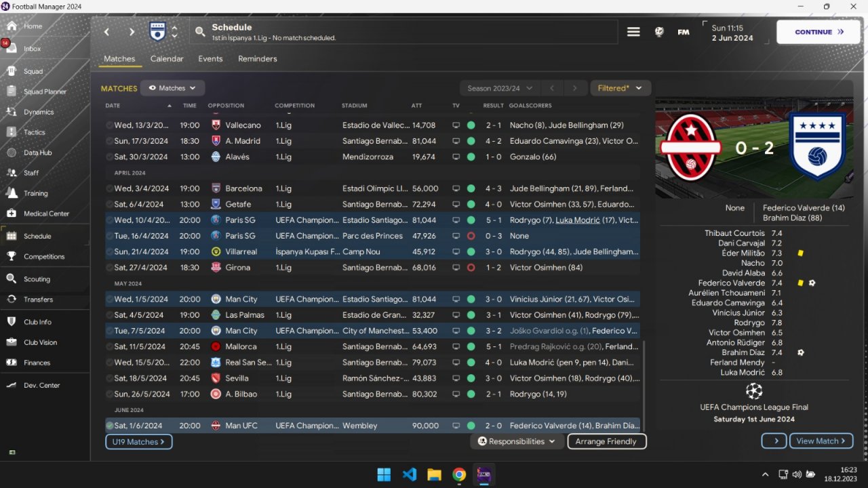Open the Dev. Center icon
The width and height of the screenshot is (868, 488).
[x=12, y=385]
